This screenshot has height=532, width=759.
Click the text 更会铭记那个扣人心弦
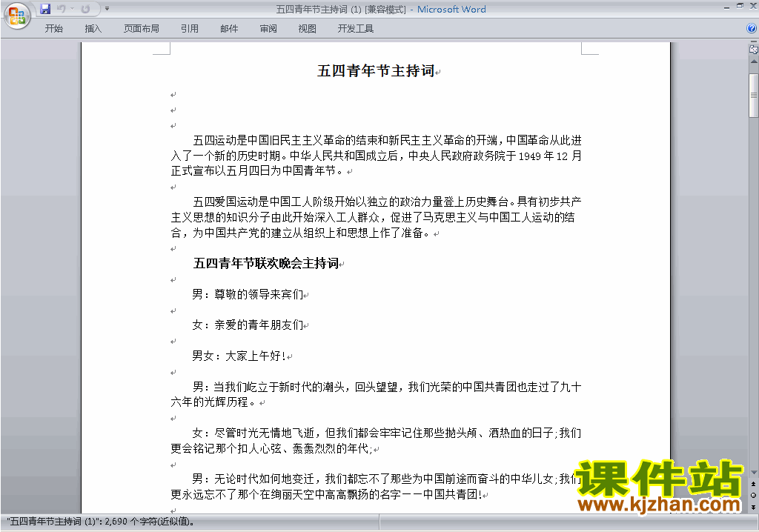(x=226, y=448)
